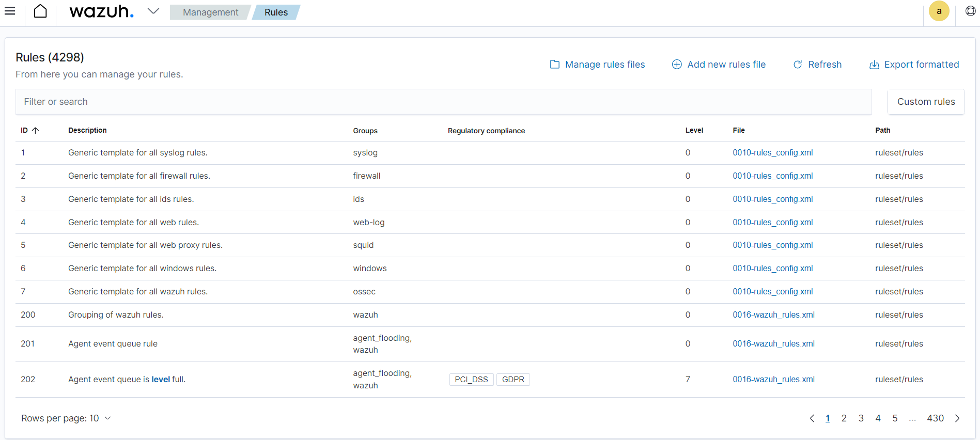Click the 'web-log' group cell

pos(369,223)
